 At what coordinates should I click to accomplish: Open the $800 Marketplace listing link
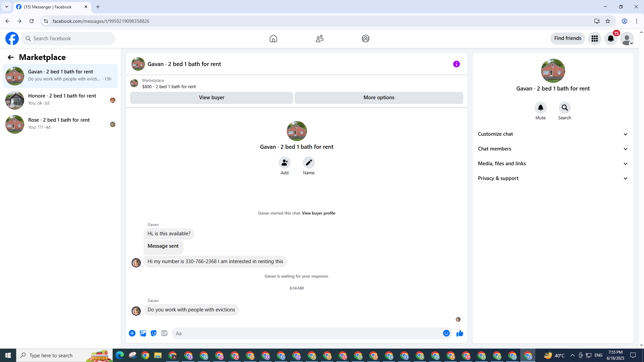[169, 86]
